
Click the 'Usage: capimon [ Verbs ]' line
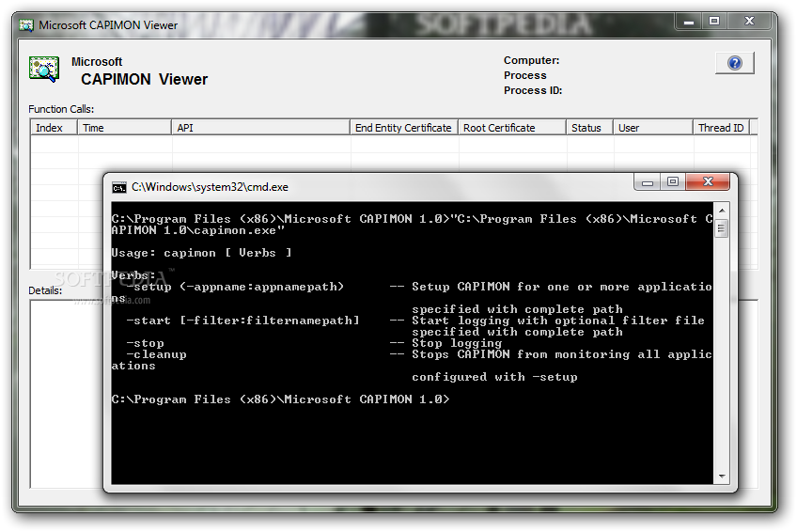(202, 253)
